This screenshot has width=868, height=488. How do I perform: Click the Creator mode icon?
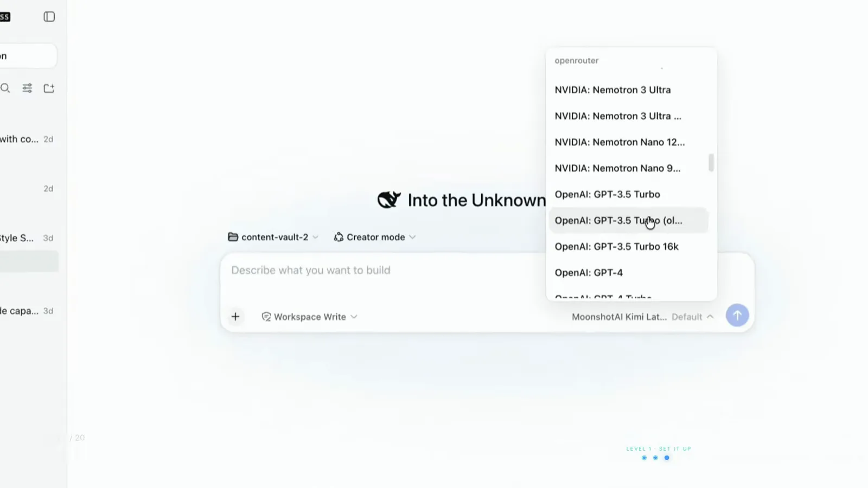[339, 237]
